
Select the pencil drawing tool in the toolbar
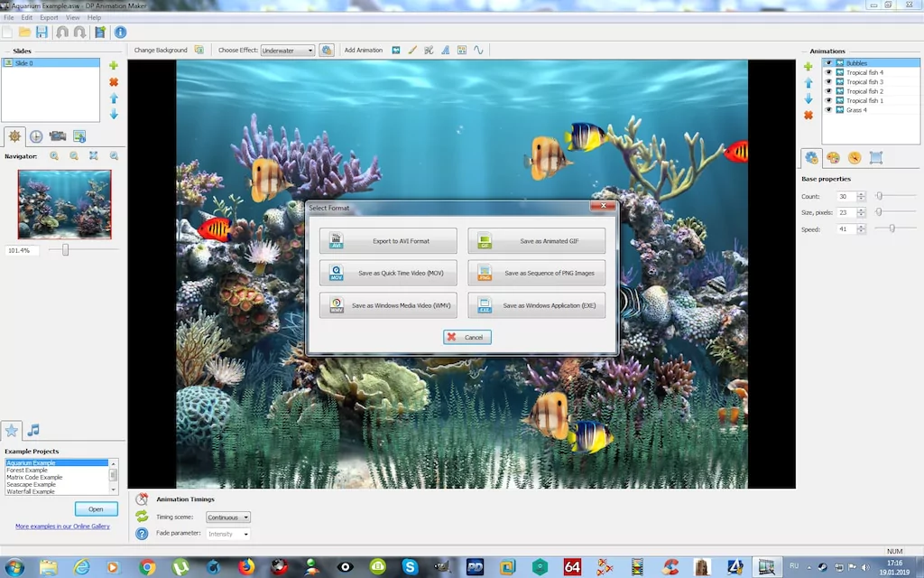pyautogui.click(x=411, y=50)
